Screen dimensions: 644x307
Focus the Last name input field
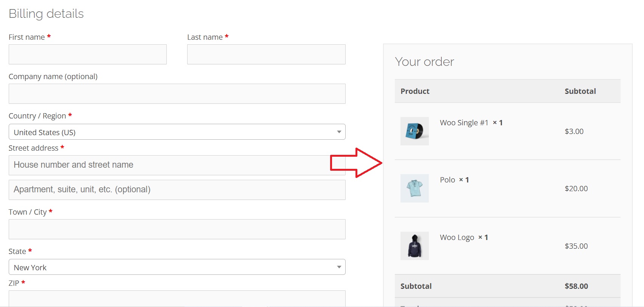point(266,54)
